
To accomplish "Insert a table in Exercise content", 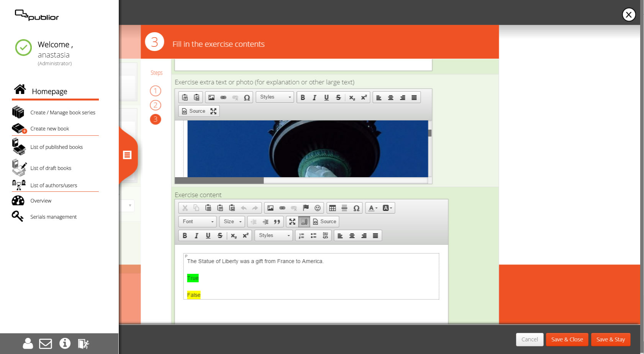I will pyautogui.click(x=333, y=208).
